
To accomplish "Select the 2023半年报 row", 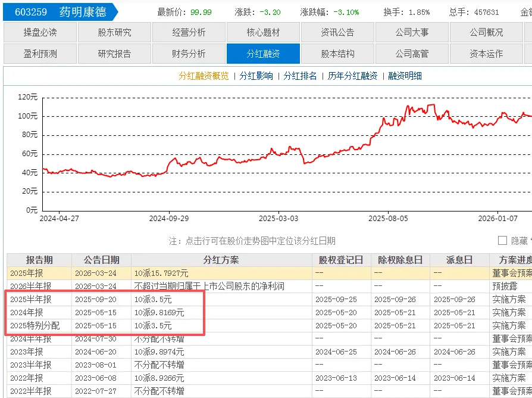I will pos(270,365).
